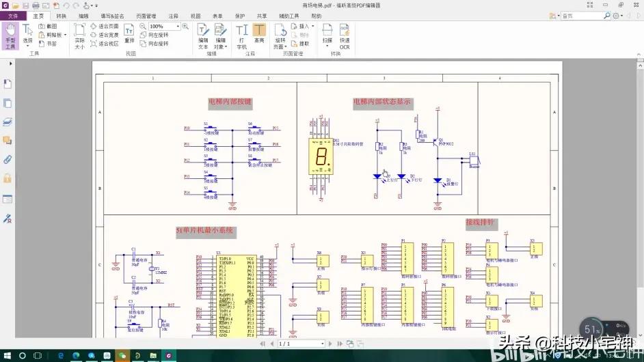Click the Undo arrow in quick access toolbar
This screenshot has height=362, width=644.
pyautogui.click(x=66, y=5)
